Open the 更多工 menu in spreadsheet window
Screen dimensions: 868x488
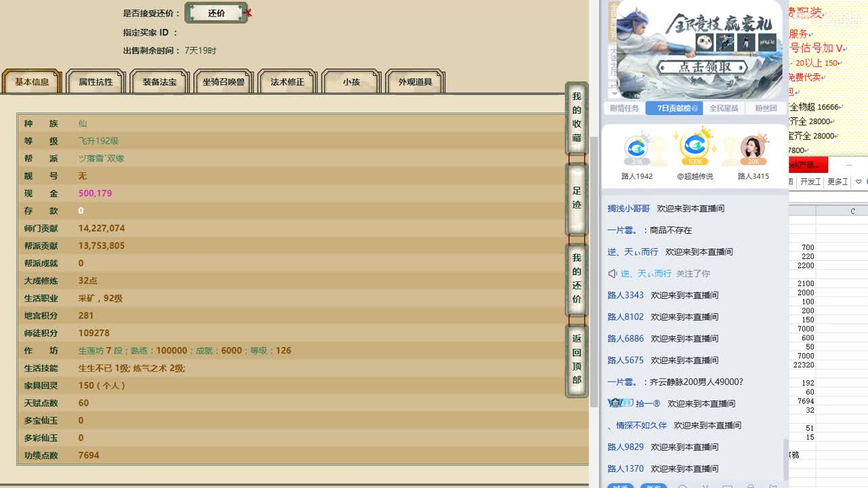838,182
